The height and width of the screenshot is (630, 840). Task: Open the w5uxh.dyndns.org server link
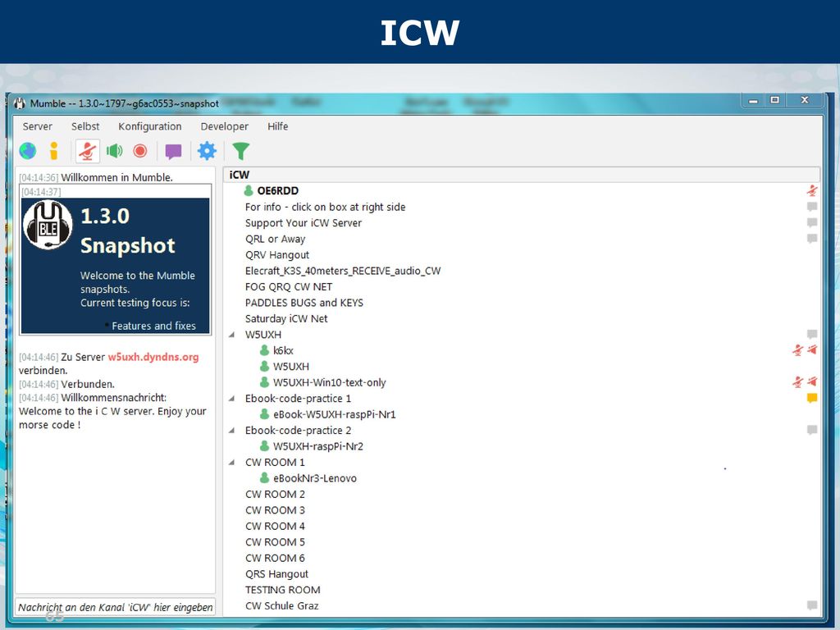tap(153, 358)
